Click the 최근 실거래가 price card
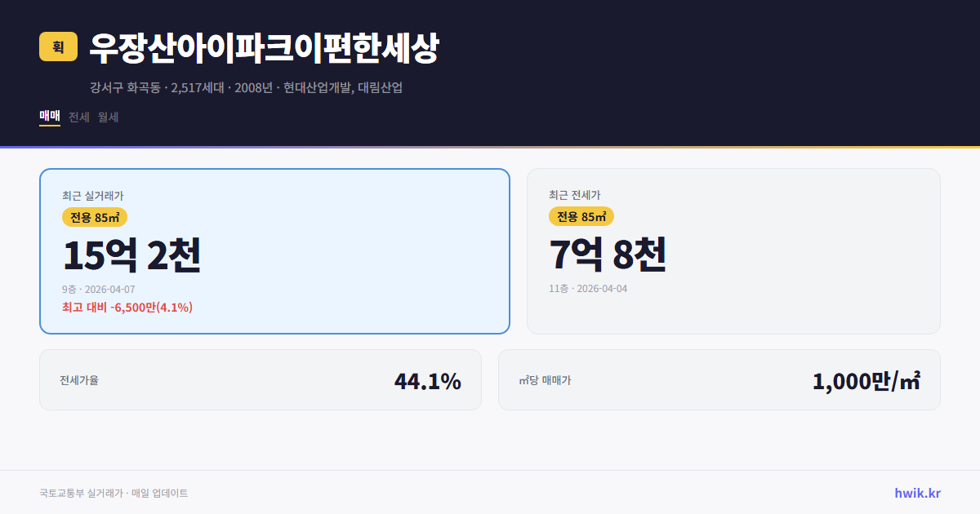Screen dimensions: 980x514 tap(274, 250)
